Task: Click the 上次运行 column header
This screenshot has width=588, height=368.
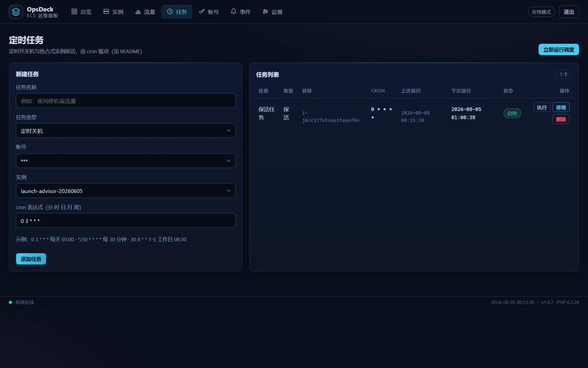Action: pos(411,91)
